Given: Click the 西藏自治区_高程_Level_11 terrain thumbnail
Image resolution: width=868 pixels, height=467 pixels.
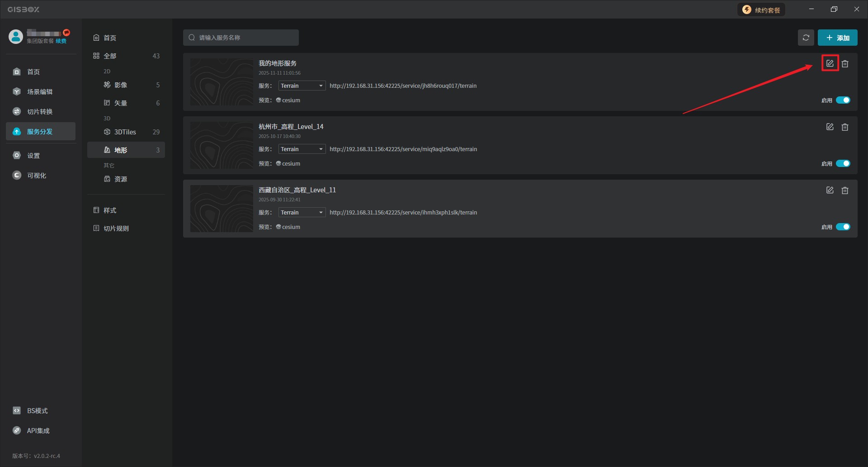Looking at the screenshot, I should (222, 209).
